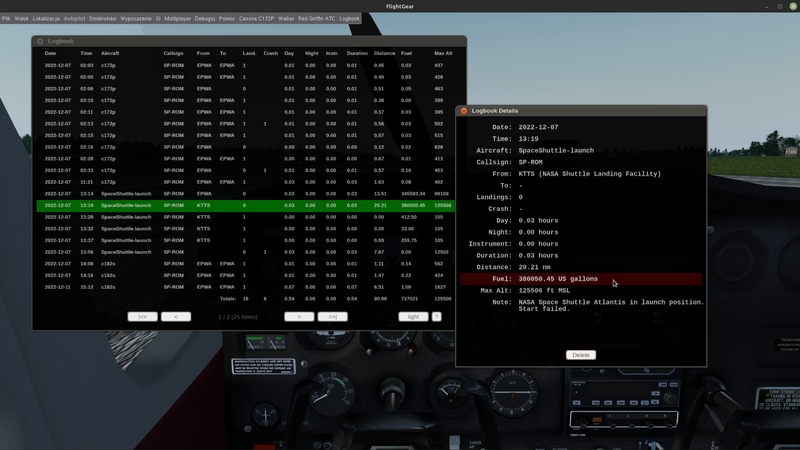This screenshot has height=450, width=800.
Task: Click the Fuel column header
Action: [406, 53]
